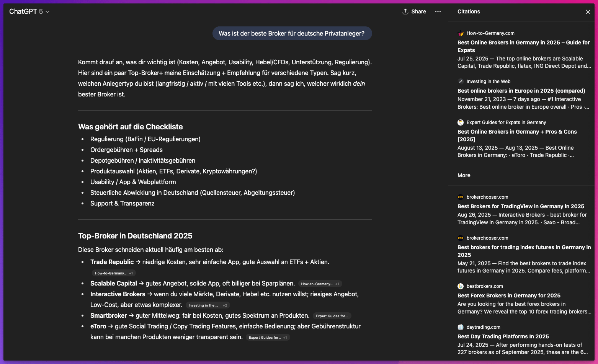
Task: Click the 'How-to-Germany.com' source name
Action: (x=490, y=33)
